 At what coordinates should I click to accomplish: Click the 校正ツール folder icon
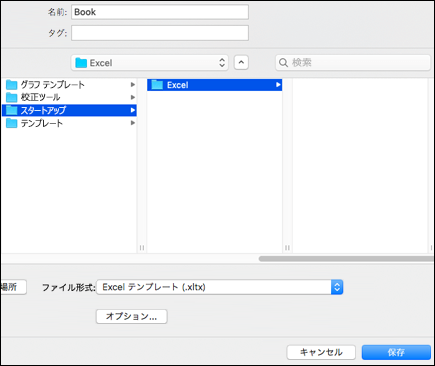coord(11,97)
